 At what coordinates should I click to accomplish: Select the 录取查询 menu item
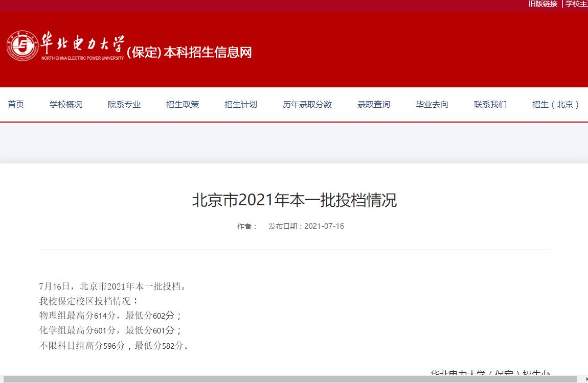coord(374,105)
